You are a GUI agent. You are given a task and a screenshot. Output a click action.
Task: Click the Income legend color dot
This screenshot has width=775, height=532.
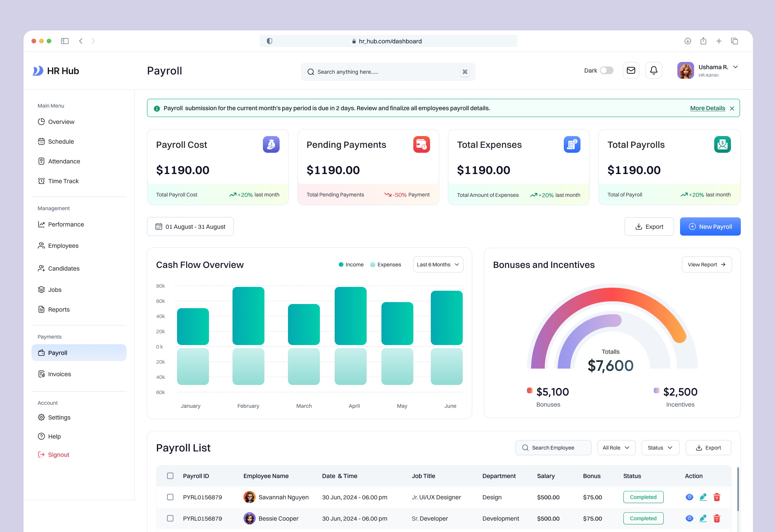click(x=341, y=264)
